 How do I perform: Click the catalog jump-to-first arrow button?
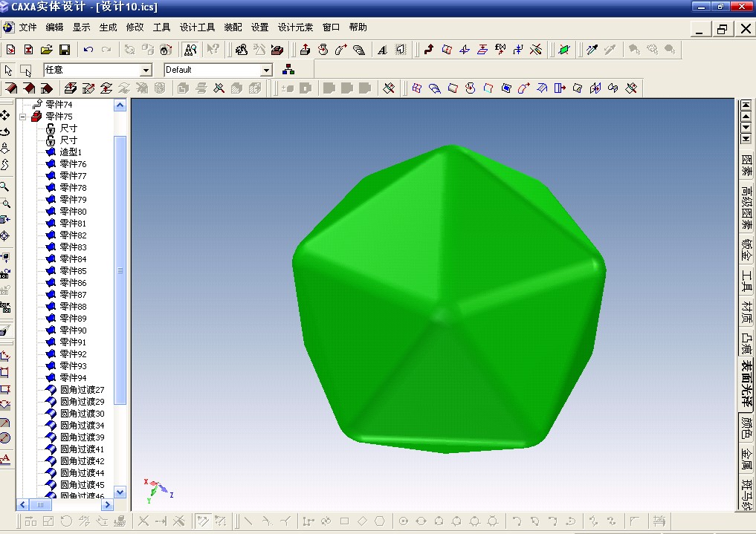click(746, 105)
